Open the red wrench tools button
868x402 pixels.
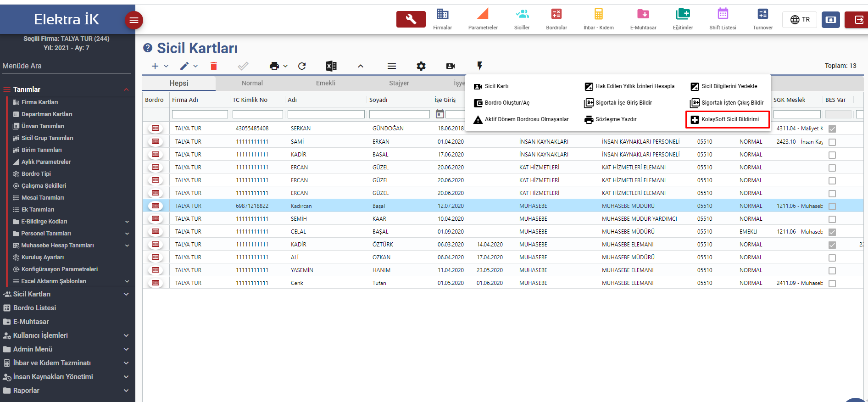click(411, 19)
